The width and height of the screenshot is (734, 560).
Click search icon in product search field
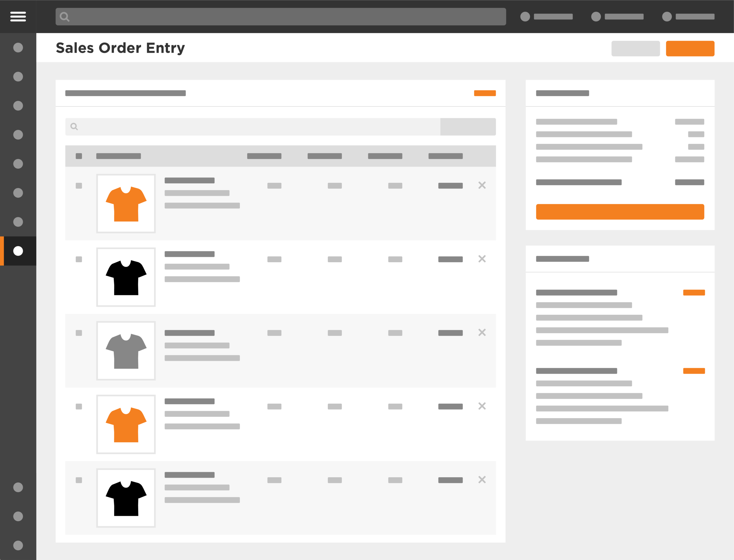click(74, 127)
